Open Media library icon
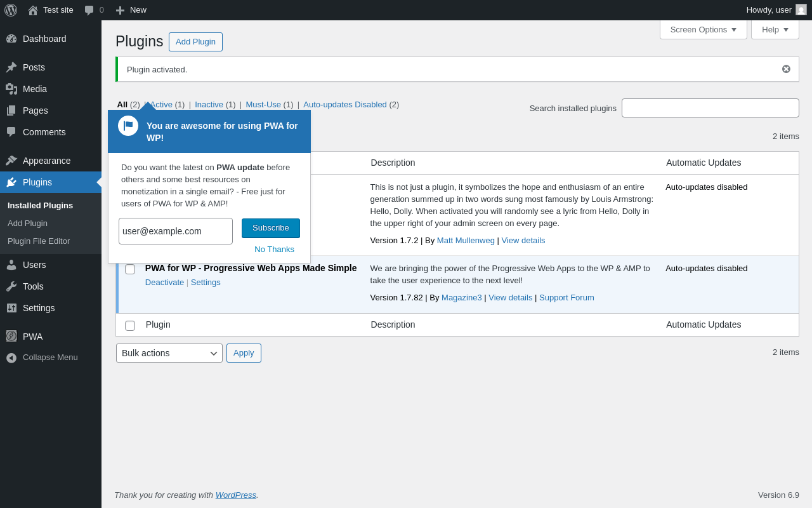812x508 pixels. [x=11, y=89]
